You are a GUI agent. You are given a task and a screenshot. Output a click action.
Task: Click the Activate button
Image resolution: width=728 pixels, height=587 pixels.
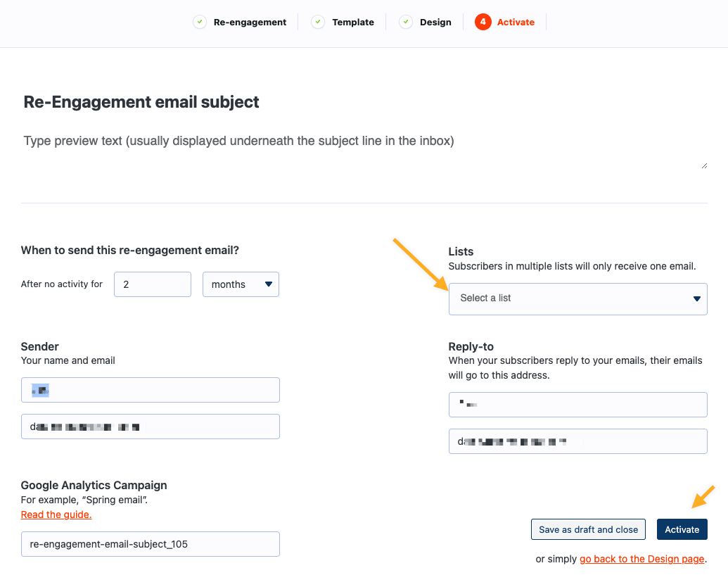tap(682, 529)
